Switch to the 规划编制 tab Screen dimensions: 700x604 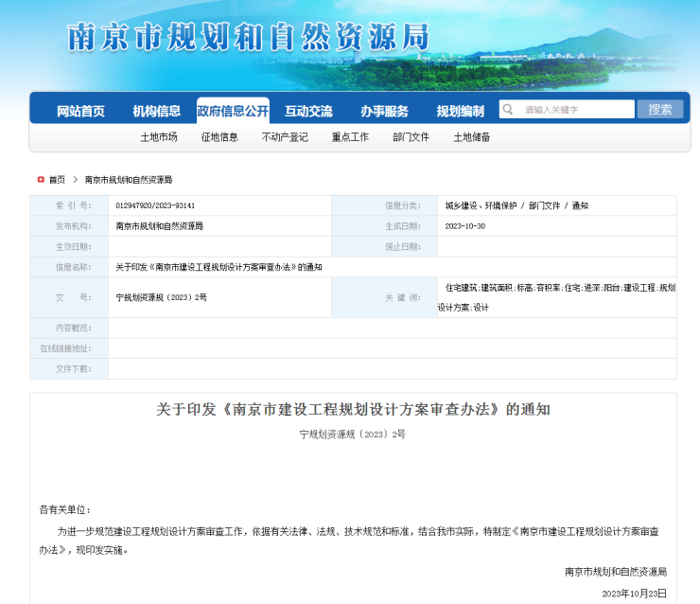point(460,111)
